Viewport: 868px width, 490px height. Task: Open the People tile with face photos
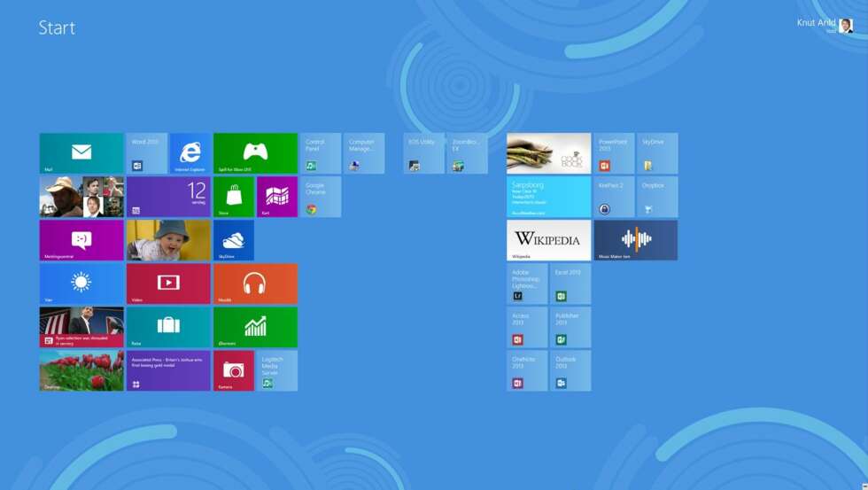81,197
